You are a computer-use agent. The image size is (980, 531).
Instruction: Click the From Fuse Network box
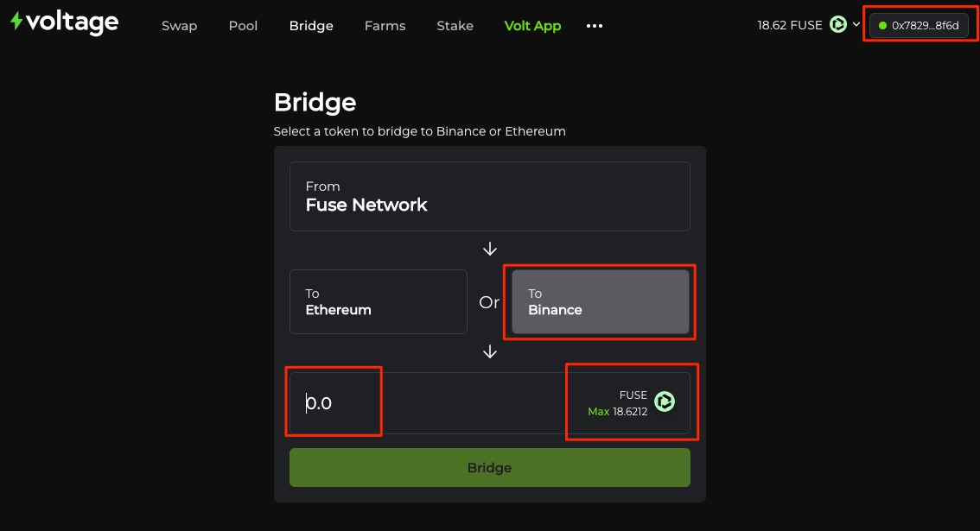(x=489, y=196)
